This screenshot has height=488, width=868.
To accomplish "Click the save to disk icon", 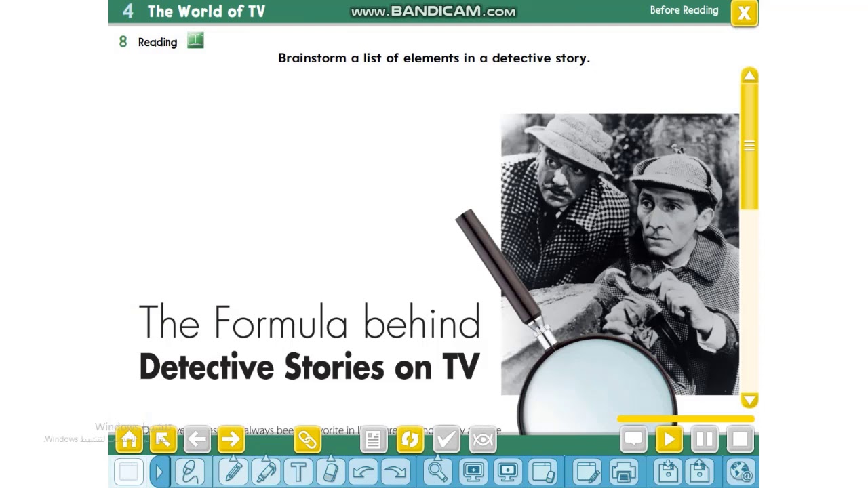I will pos(667,471).
